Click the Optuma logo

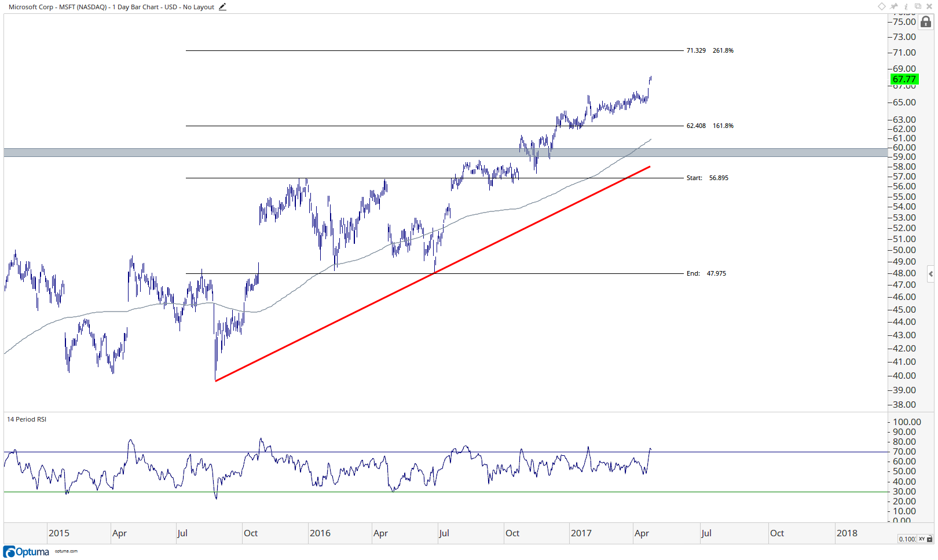click(27, 552)
